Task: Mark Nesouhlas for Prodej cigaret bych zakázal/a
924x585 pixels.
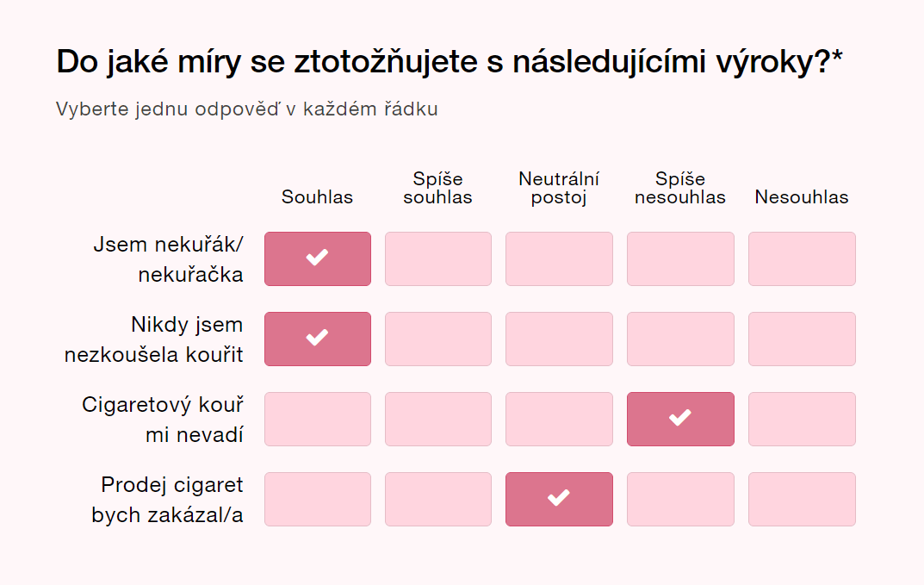Action: pos(802,499)
